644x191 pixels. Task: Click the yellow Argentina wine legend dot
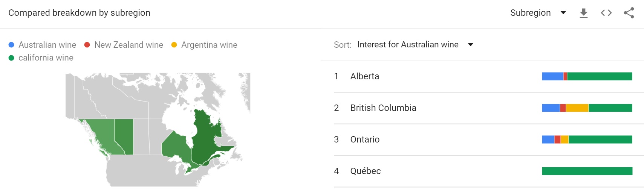pyautogui.click(x=174, y=45)
